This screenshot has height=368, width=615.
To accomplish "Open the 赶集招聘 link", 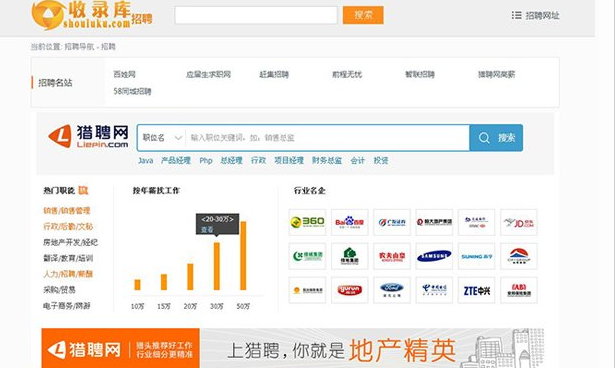I will [x=274, y=74].
